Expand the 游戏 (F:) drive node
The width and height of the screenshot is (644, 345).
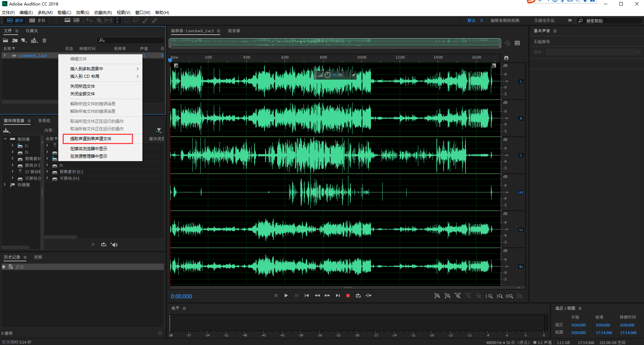13,165
